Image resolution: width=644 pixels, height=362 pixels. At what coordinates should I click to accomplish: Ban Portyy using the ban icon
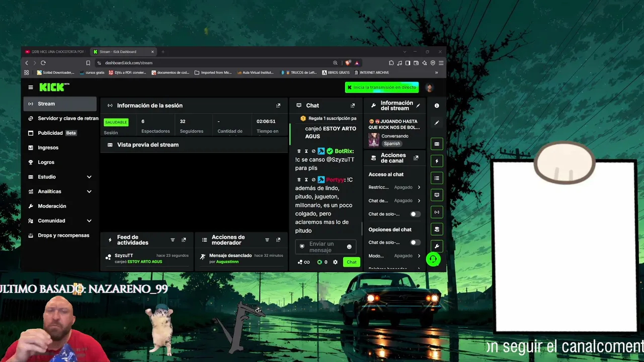pyautogui.click(x=313, y=179)
